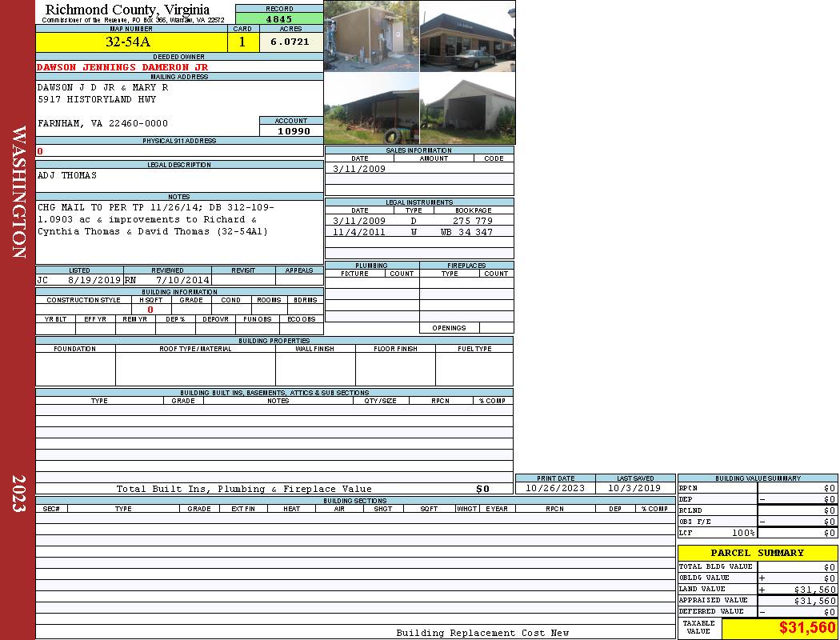Select the deeded owner name in red

[122, 67]
